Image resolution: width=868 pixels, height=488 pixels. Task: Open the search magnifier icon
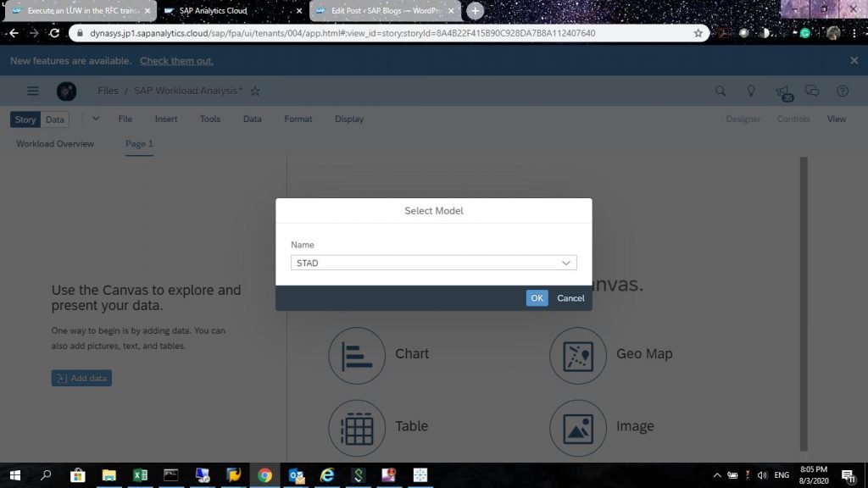[721, 91]
